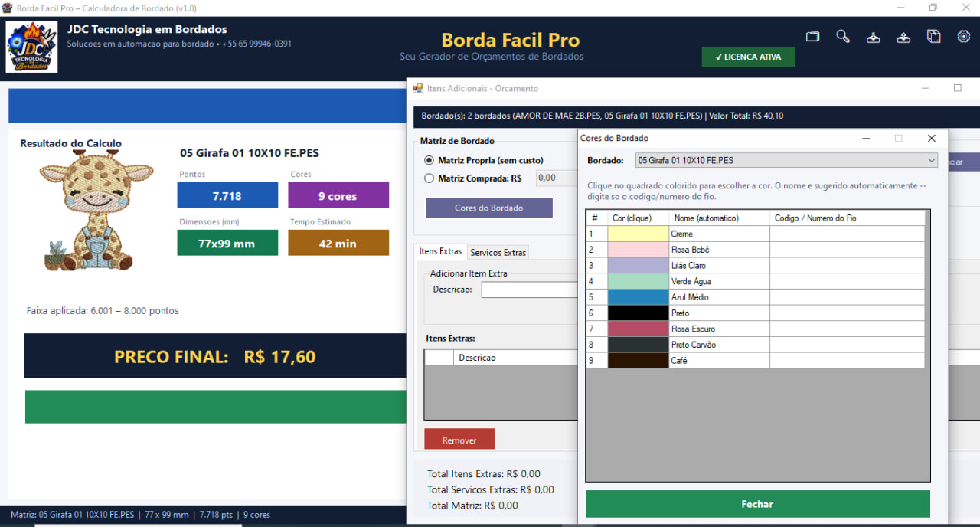The width and height of the screenshot is (980, 527).
Task: Open the package box icon
Action: [x=933, y=36]
